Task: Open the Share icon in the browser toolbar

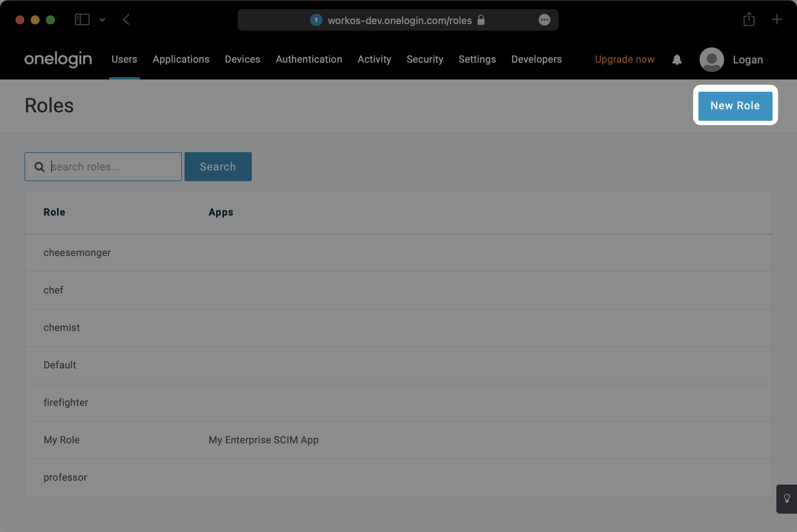Action: tap(749, 19)
